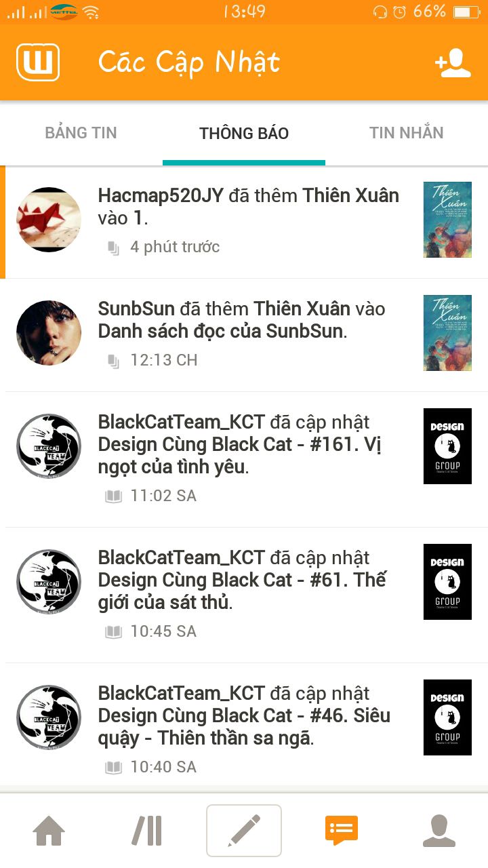Switch to the TIN NHẮN tab

(x=407, y=133)
